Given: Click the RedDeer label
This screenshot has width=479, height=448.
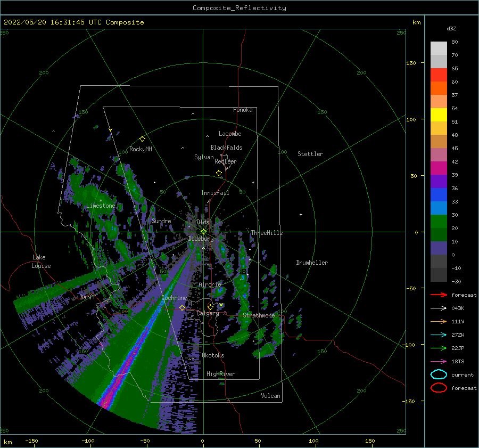Looking at the screenshot, I should click(226, 161).
